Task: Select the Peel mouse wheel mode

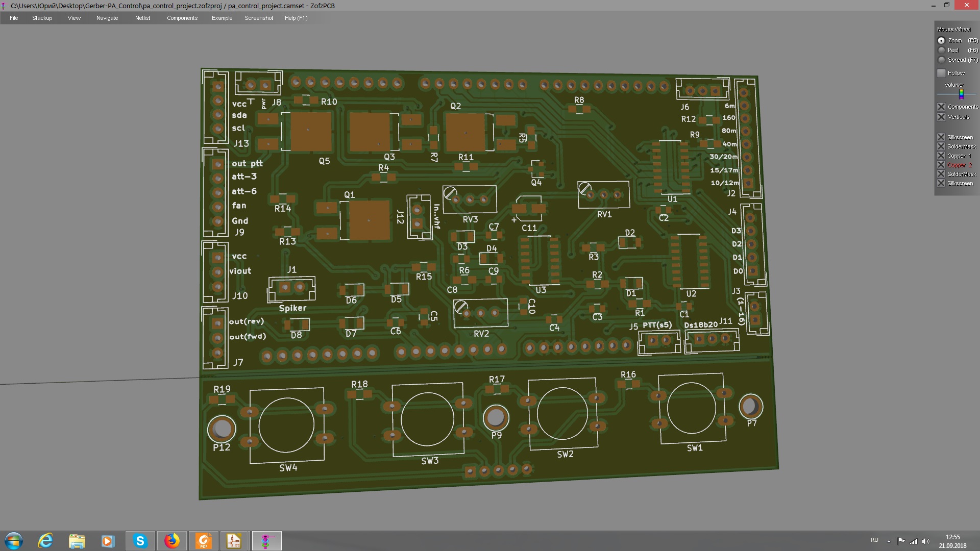Action: pos(942,50)
